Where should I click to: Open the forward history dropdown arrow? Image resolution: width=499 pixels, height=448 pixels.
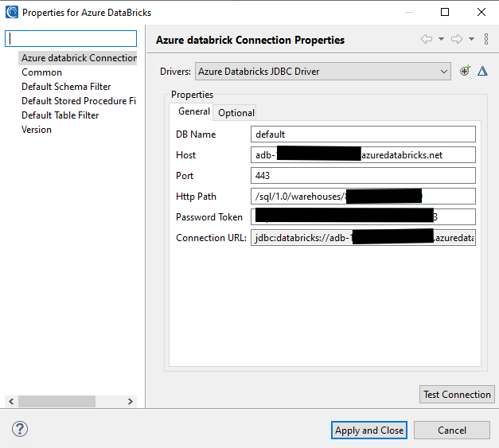pyautogui.click(x=471, y=39)
